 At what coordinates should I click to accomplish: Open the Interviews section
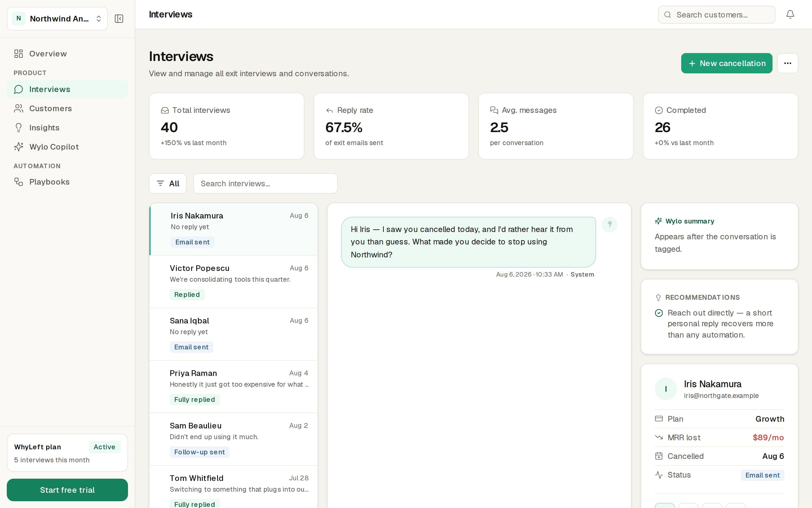point(67,89)
